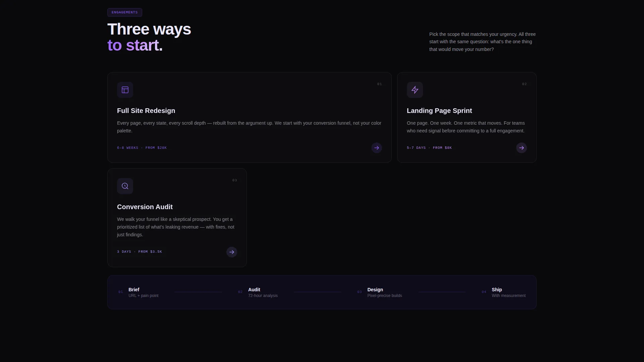Image resolution: width=644 pixels, height=362 pixels.
Task: Click the Three ways to start heading
Action: (x=149, y=37)
